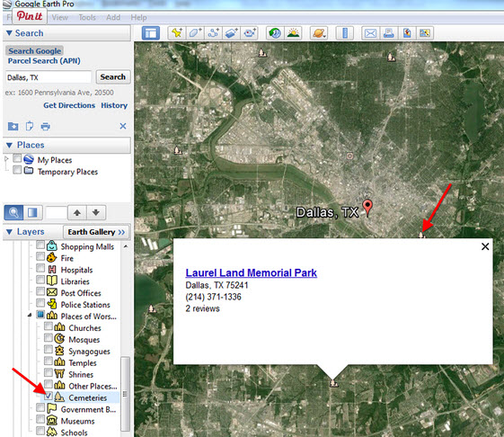Click the Search button
The width and height of the screenshot is (504, 437).
[x=113, y=77]
